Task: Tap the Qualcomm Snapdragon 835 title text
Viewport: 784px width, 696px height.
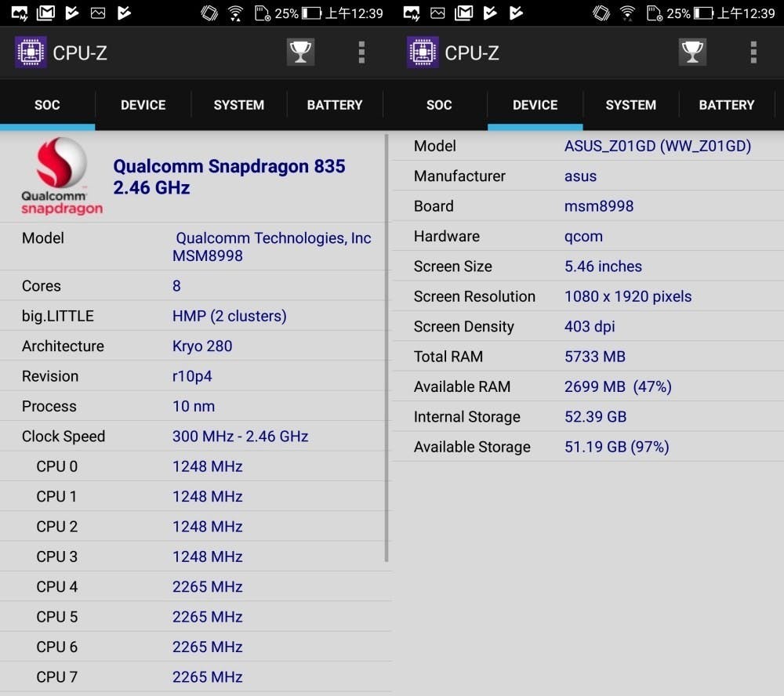Action: (229, 176)
